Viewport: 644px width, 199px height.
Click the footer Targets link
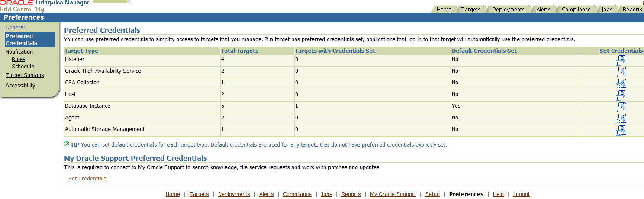tap(199, 194)
